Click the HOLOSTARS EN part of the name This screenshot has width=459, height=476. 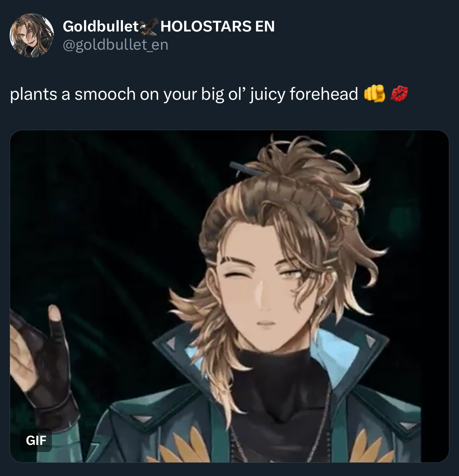[x=217, y=26]
